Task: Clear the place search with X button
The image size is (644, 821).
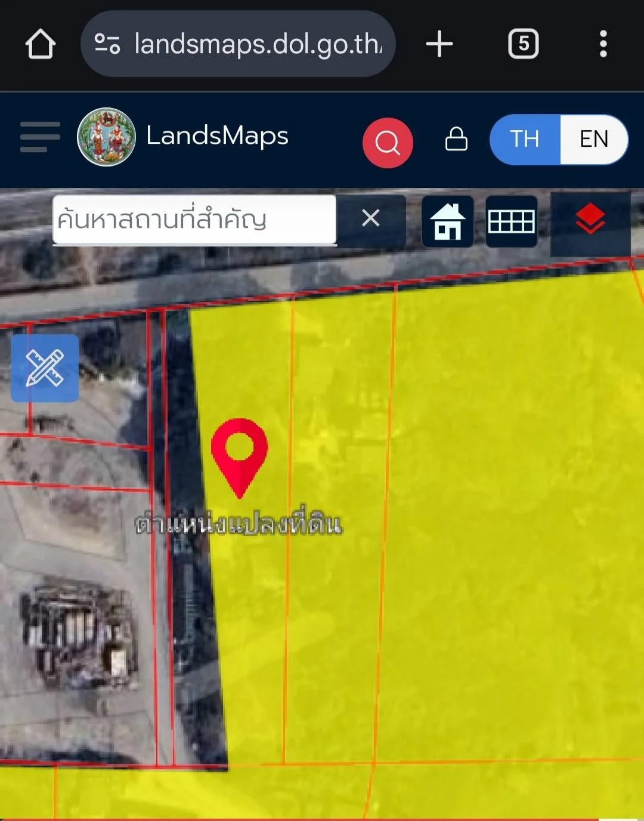Action: coord(371,218)
